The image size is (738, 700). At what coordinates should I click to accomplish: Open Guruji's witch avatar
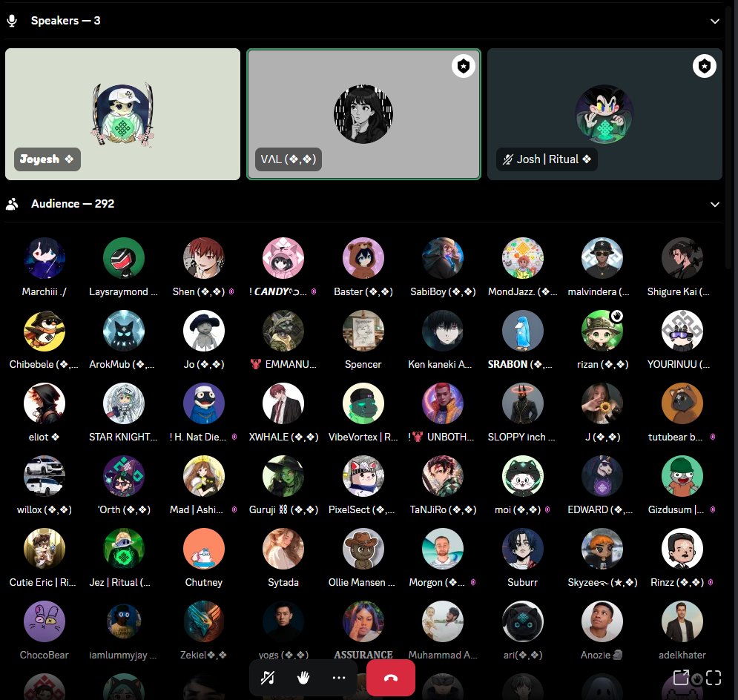point(283,476)
